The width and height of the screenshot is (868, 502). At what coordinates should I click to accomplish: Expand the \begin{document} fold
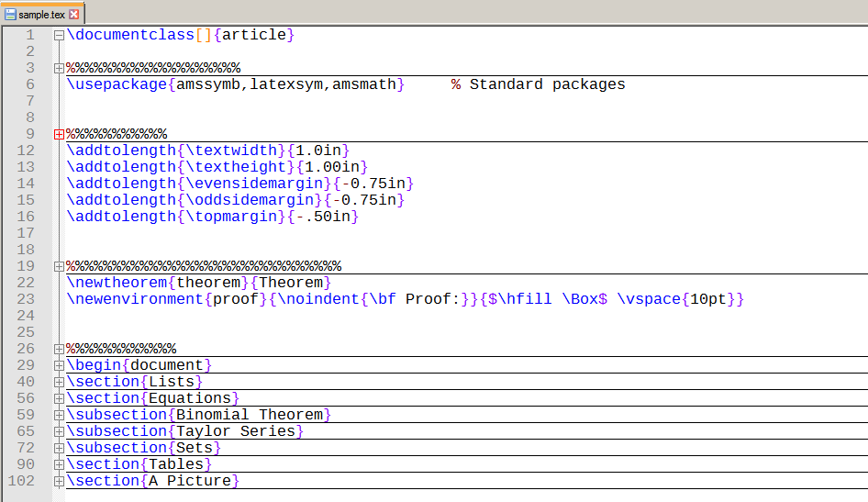click(59, 366)
